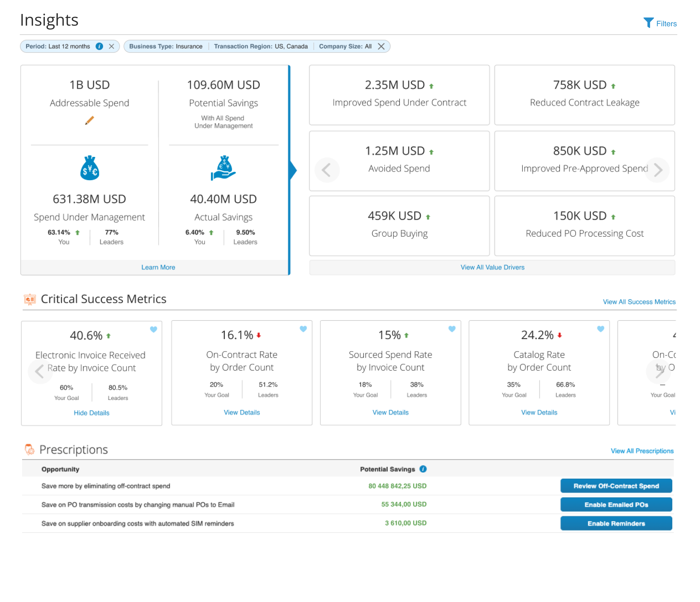Image resolution: width=700 pixels, height=602 pixels.
Task: Click the Enable Emailed POs button
Action: coord(616,504)
